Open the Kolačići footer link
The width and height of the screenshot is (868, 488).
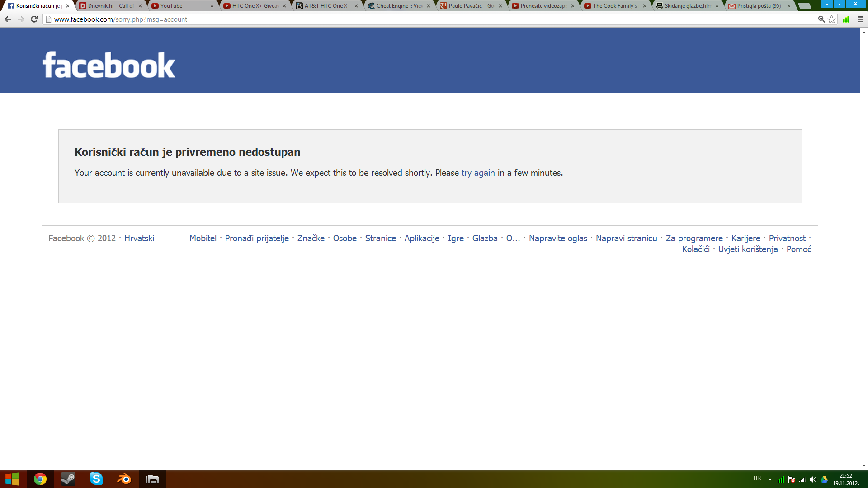coord(696,249)
